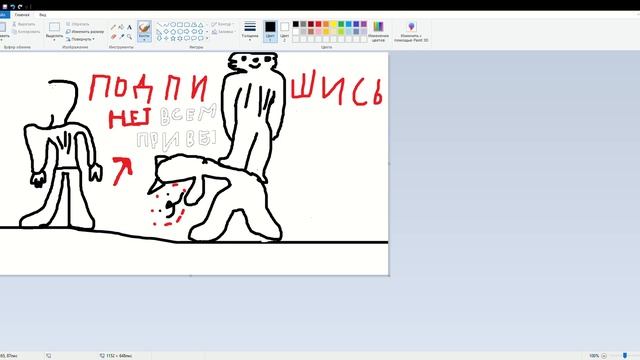Pick the four-point star shape

[166, 38]
